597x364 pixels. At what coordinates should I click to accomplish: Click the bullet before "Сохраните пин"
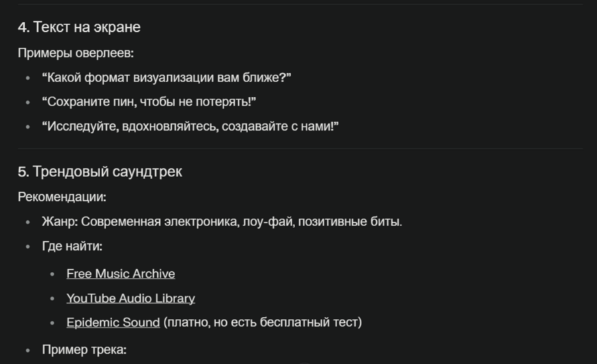coord(28,102)
